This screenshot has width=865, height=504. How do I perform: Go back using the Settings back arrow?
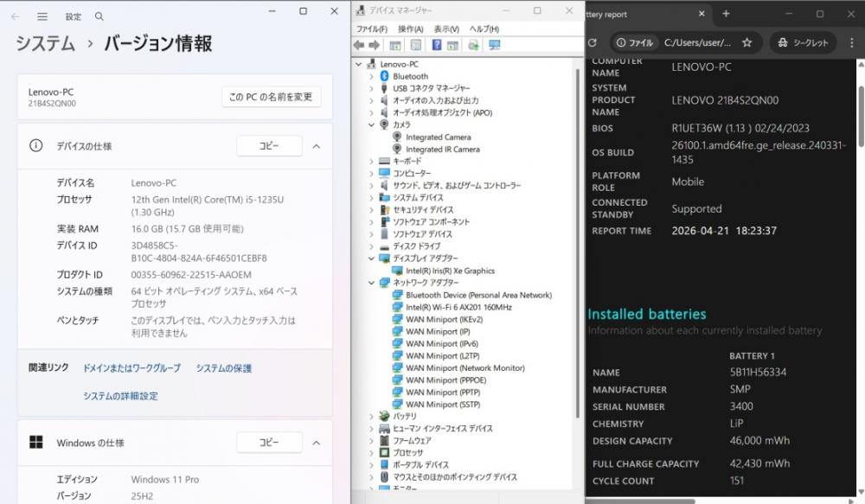[16, 16]
